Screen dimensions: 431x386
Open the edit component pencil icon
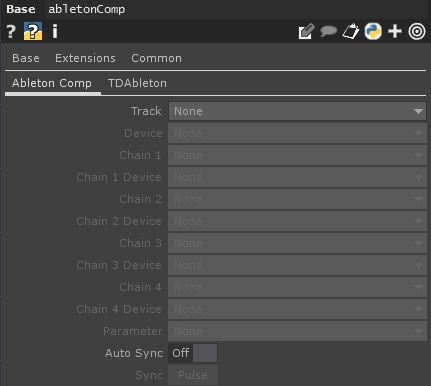coord(307,31)
